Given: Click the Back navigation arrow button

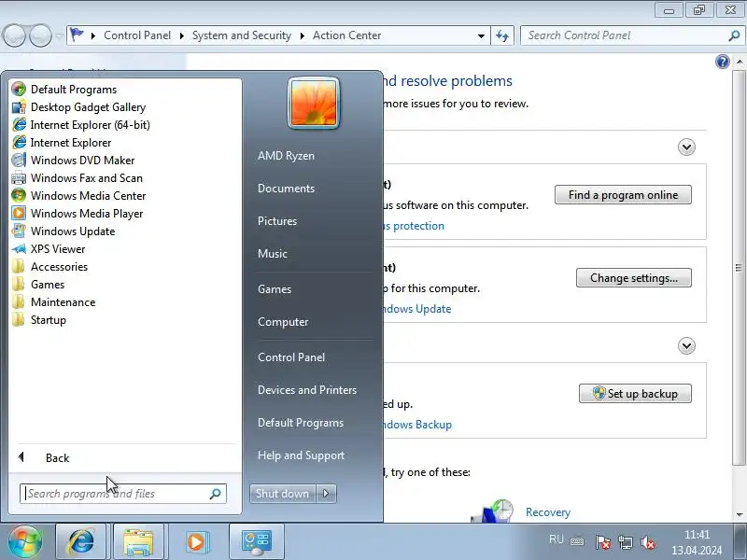Looking at the screenshot, I should (x=14, y=35).
